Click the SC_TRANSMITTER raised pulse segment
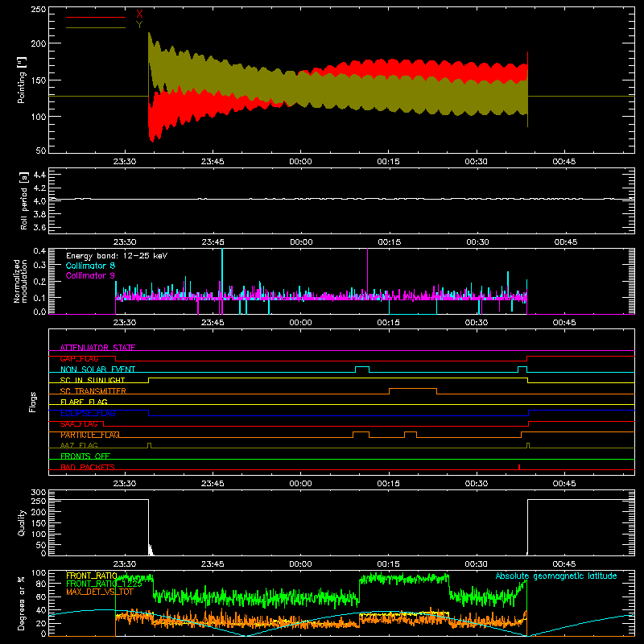 [x=413, y=388]
